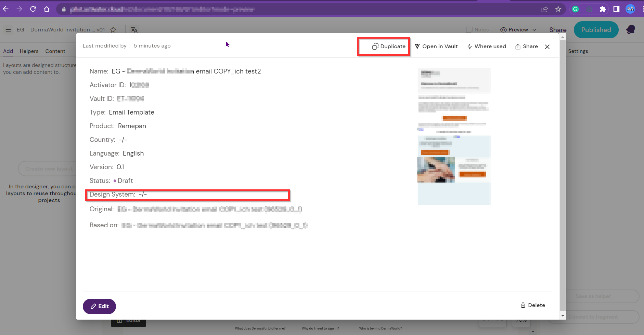Open template in Vault
This screenshot has width=644, height=335.
point(436,46)
